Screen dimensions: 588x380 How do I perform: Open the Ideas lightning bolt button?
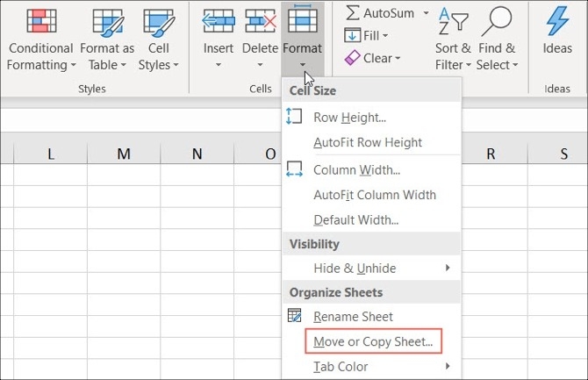click(557, 21)
